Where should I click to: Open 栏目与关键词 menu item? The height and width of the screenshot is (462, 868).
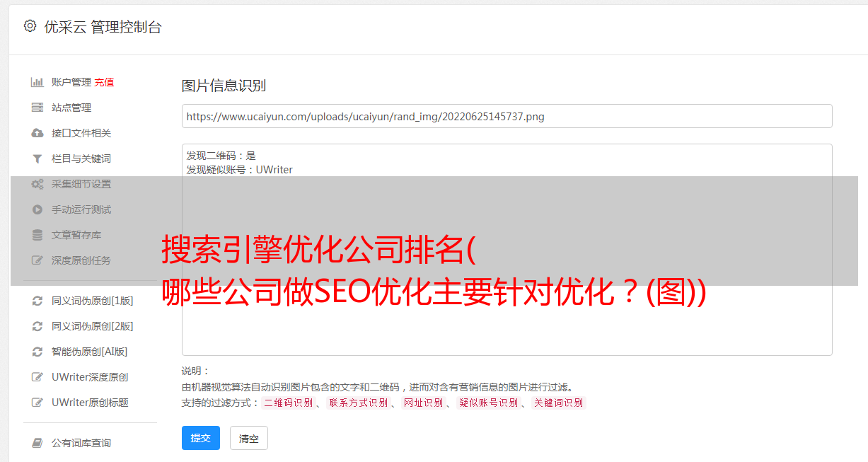(81, 158)
